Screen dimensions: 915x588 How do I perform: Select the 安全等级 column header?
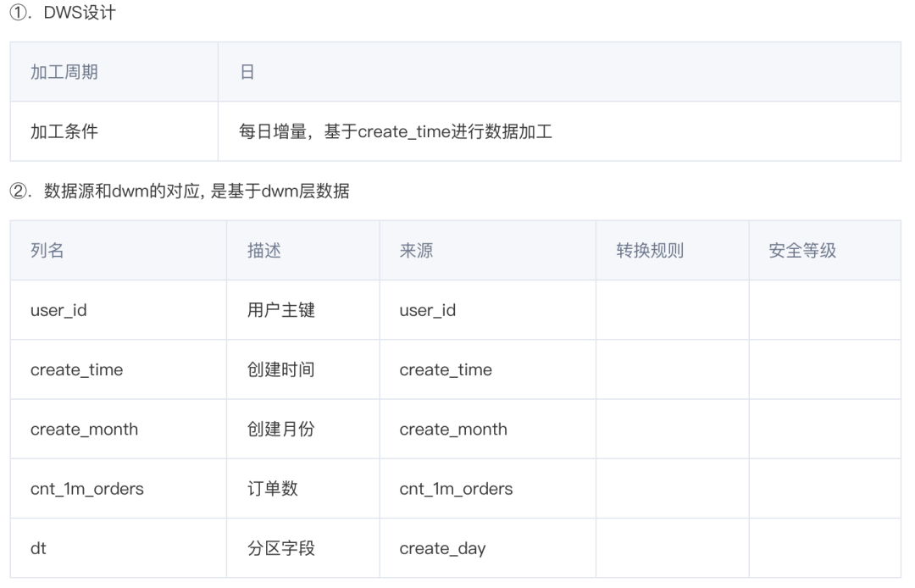pos(802,251)
